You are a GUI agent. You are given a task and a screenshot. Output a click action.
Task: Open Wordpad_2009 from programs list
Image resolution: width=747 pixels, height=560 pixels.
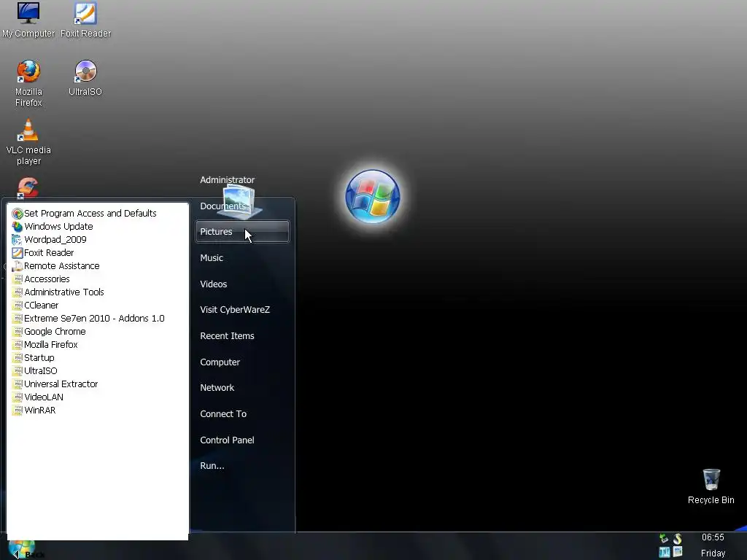coord(50,239)
